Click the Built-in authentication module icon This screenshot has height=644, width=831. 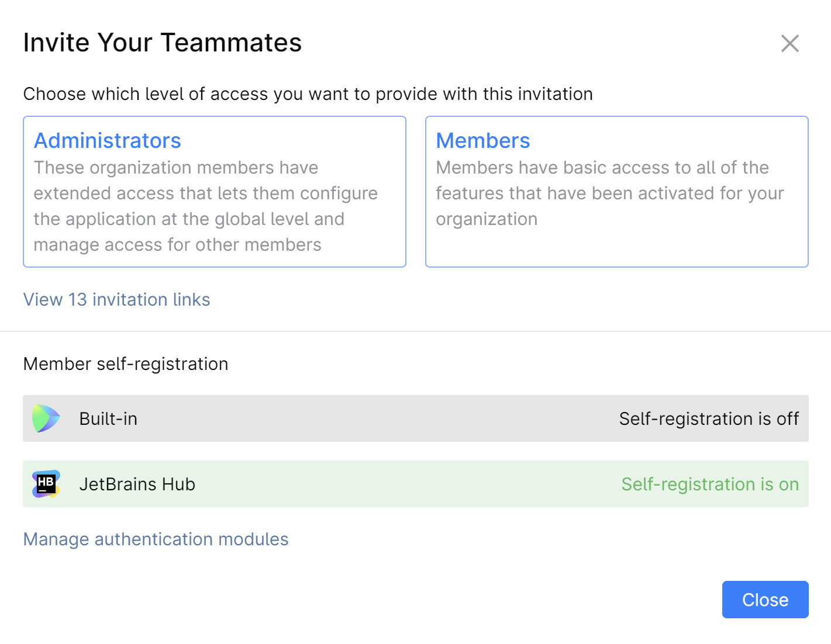coord(46,418)
